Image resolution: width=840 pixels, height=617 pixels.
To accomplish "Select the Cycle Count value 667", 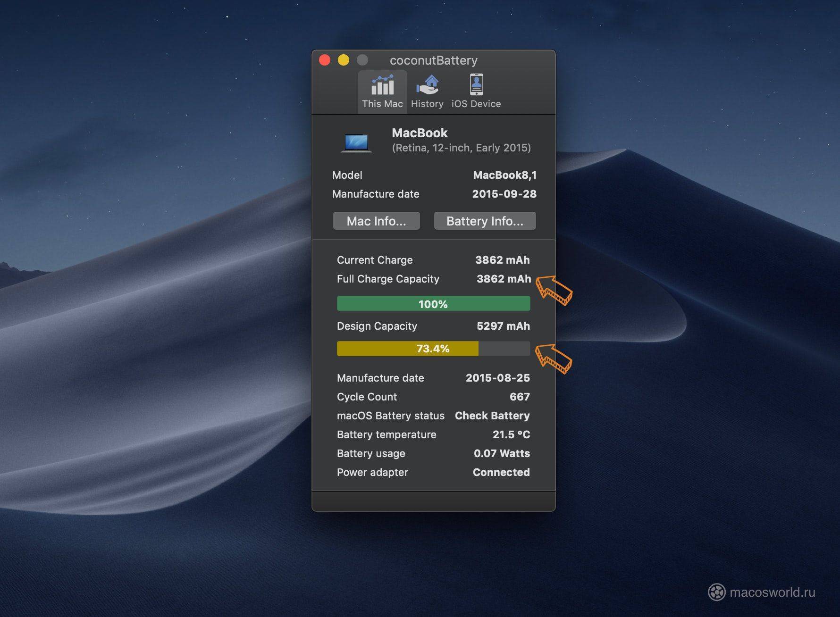I will pyautogui.click(x=519, y=397).
